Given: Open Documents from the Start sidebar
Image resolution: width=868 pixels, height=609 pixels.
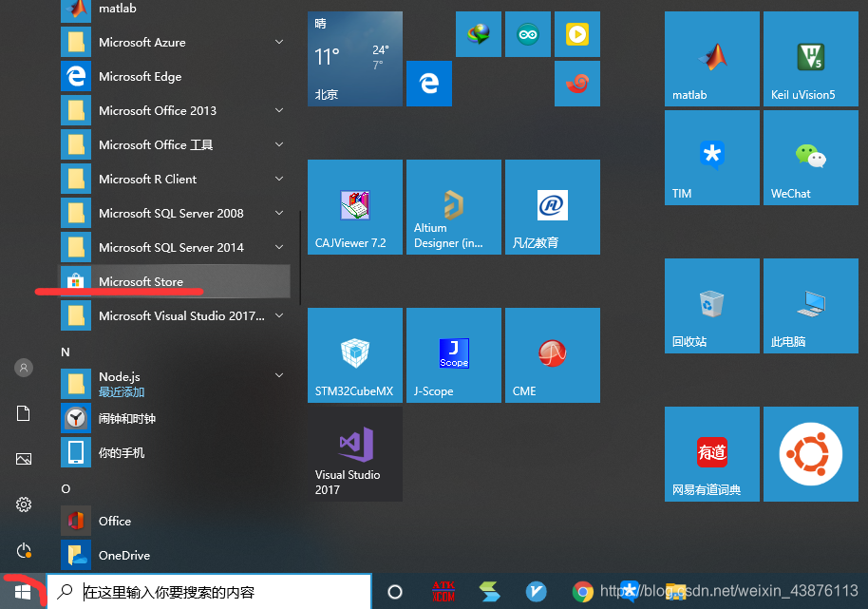Looking at the screenshot, I should click(23, 413).
